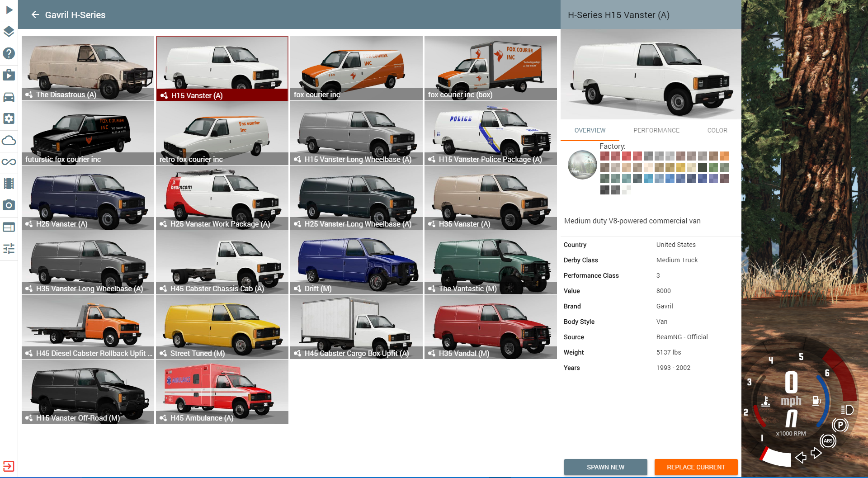This screenshot has width=868, height=478.
Task: Select the H25 Vanster (A) configuration
Action: click(x=88, y=198)
